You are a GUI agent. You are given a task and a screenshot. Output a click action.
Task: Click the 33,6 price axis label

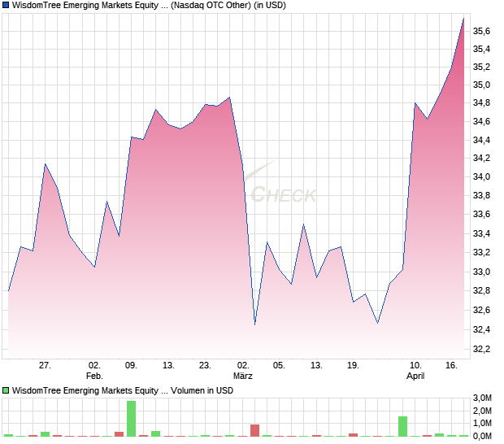point(481,214)
